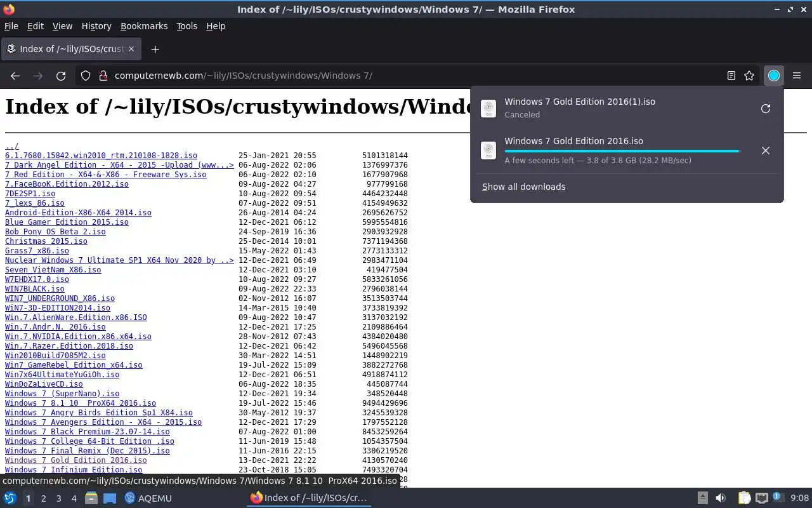Open the Firefox hamburger menu
Screen dimensions: 812x508
click(797, 76)
